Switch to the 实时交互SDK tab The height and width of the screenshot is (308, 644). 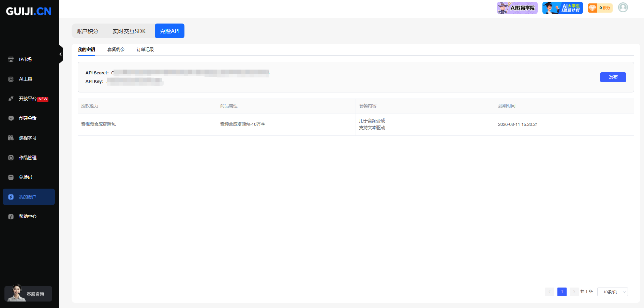coord(129,31)
